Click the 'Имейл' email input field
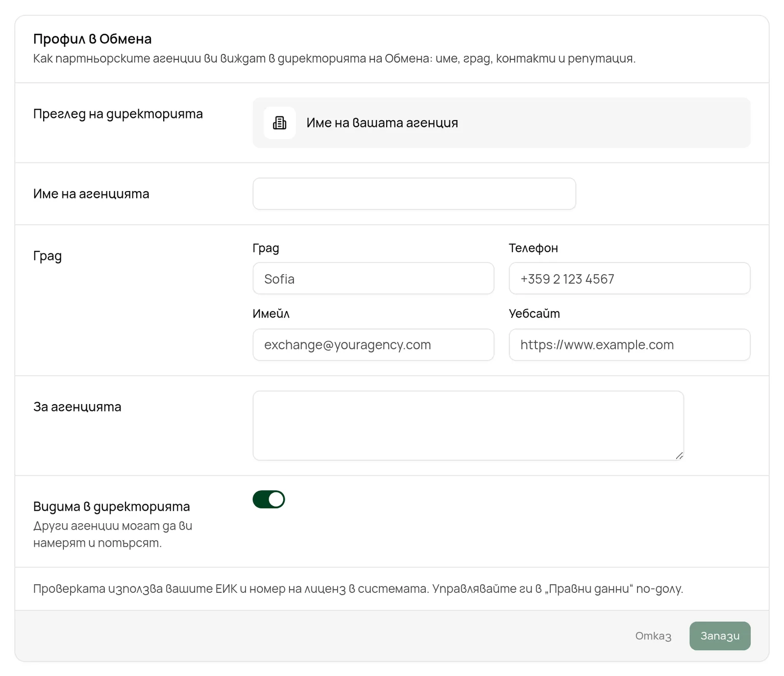Image resolution: width=784 pixels, height=676 pixels. (373, 345)
